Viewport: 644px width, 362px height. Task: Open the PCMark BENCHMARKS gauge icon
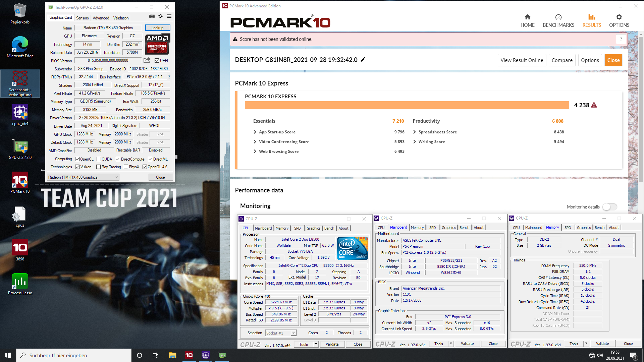558,17
